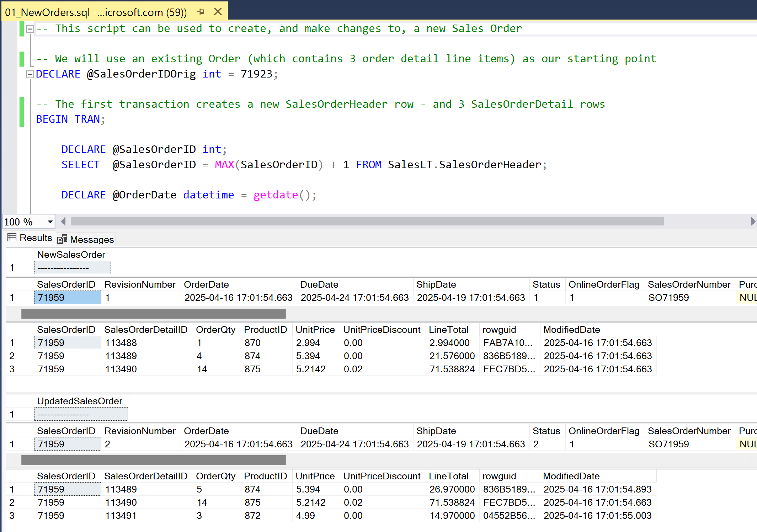Pin the 01_NewOrders.sql tab
Screen dimensions: 757x532
[x=201, y=12]
